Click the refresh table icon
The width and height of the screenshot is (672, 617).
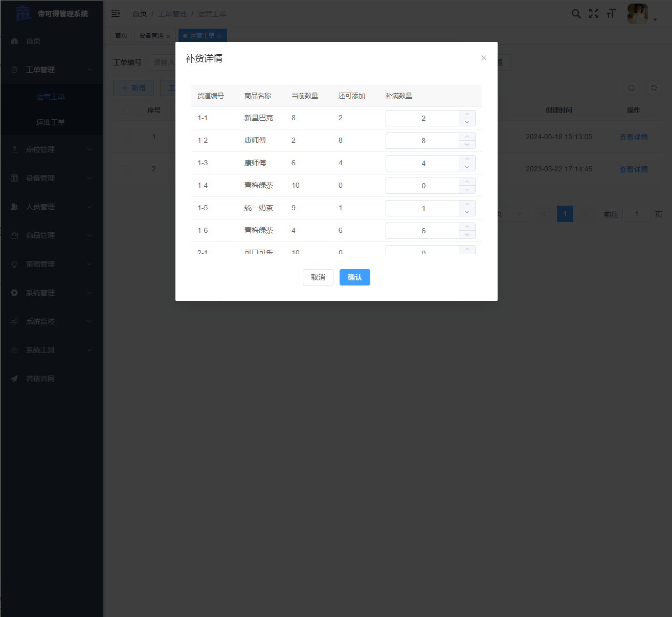[x=654, y=88]
